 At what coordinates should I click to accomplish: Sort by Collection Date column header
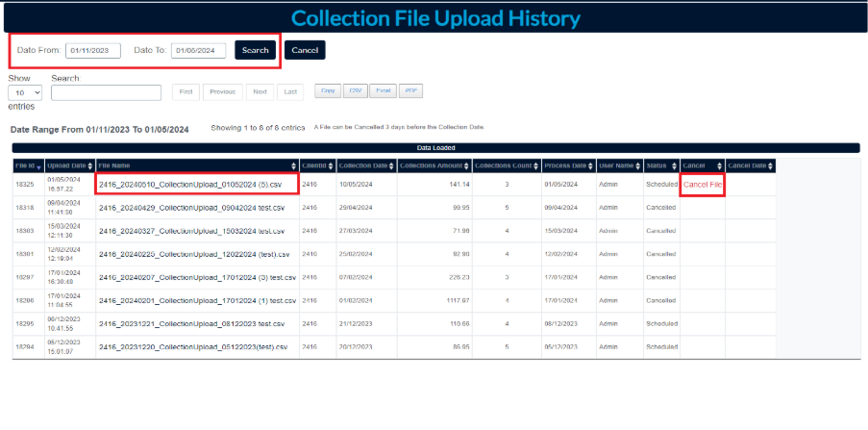(x=363, y=165)
